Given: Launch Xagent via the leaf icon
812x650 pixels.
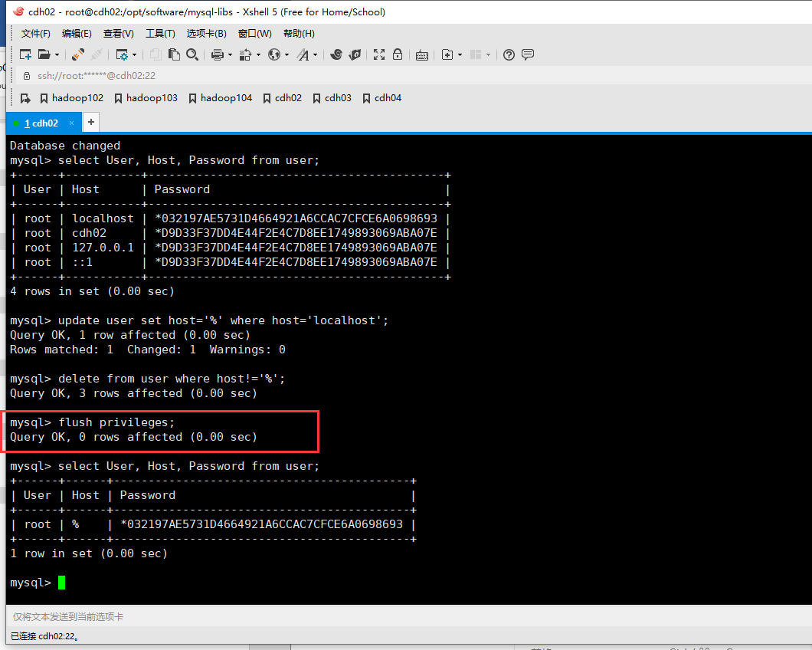Looking at the screenshot, I should [355, 54].
